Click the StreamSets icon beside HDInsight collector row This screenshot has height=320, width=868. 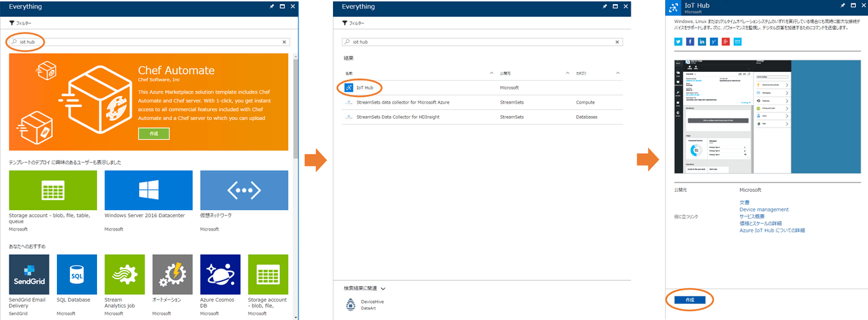(349, 117)
